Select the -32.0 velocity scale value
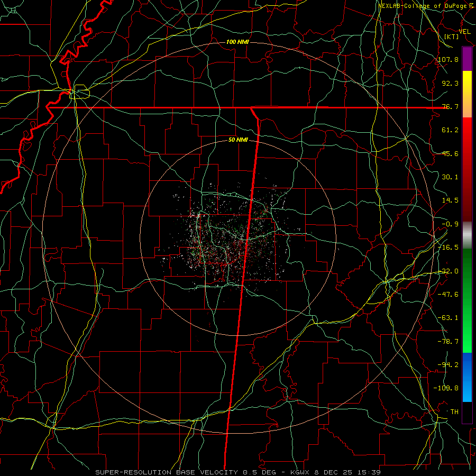 pos(448,271)
